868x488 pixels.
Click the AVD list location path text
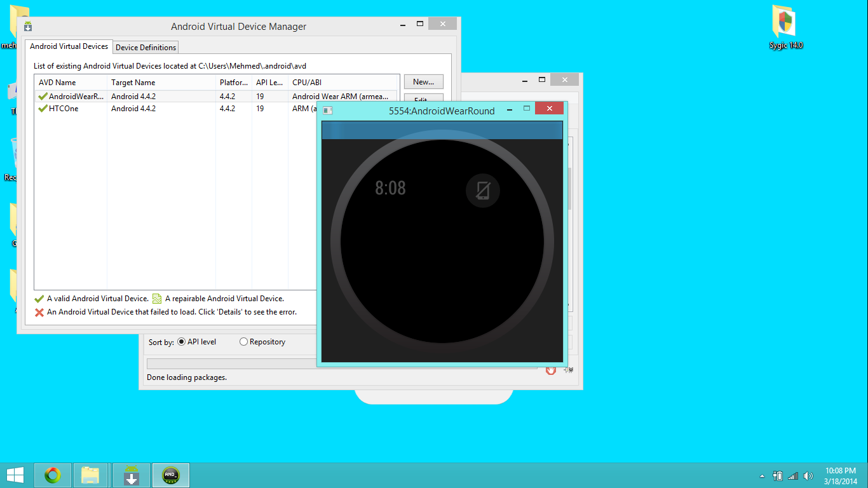(170, 65)
